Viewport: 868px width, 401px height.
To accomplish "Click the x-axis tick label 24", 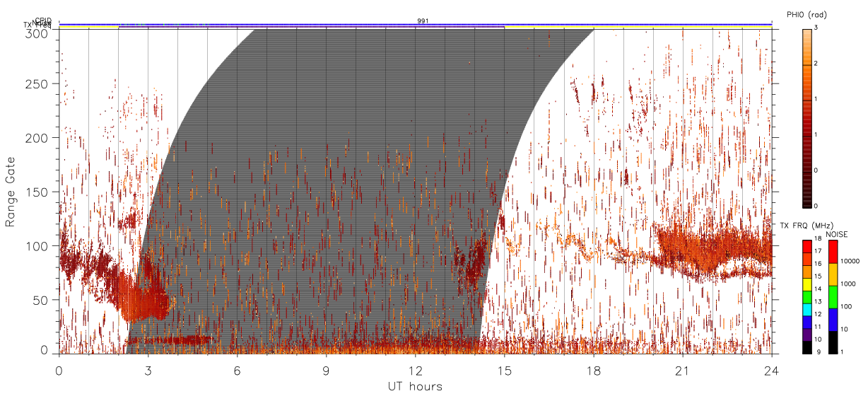I will 772,370.
